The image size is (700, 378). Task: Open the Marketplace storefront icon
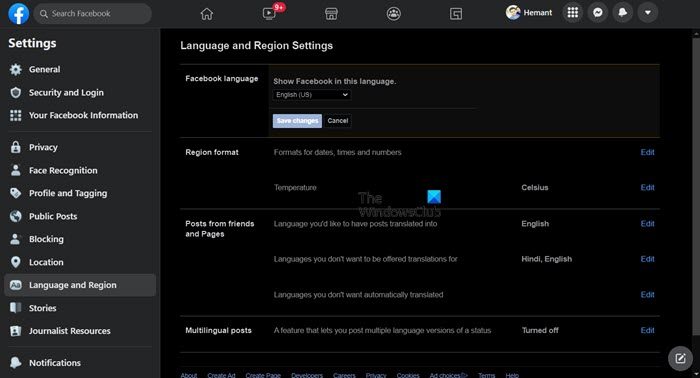(331, 13)
